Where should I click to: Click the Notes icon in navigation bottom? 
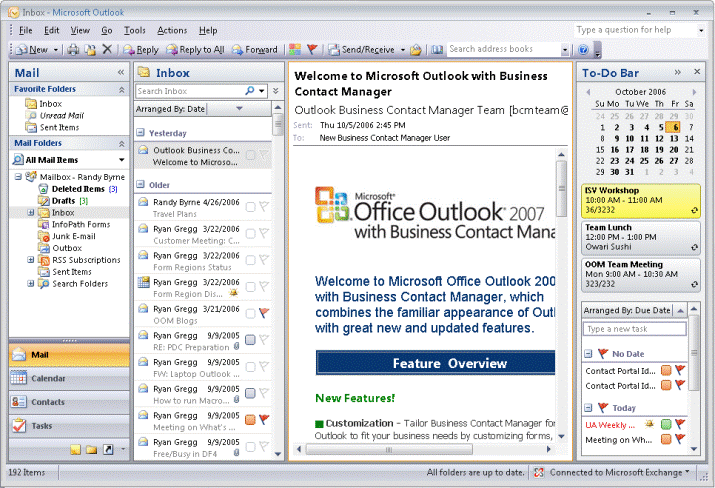[x=76, y=450]
